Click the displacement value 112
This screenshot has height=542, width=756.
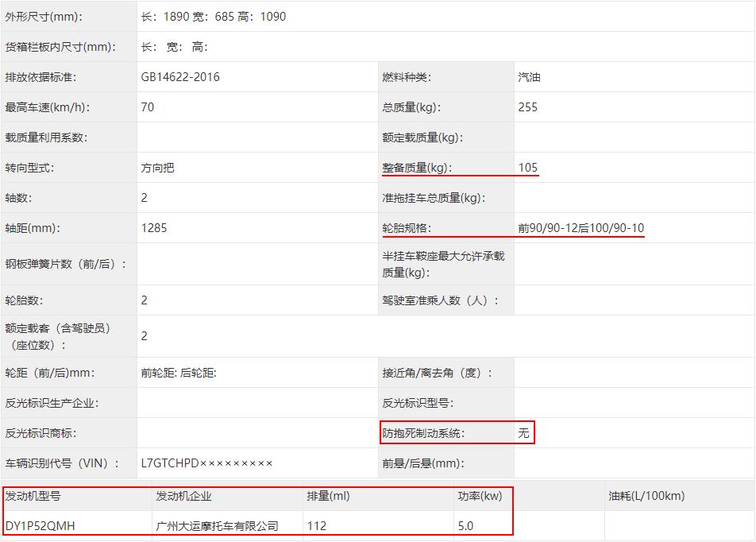315,525
